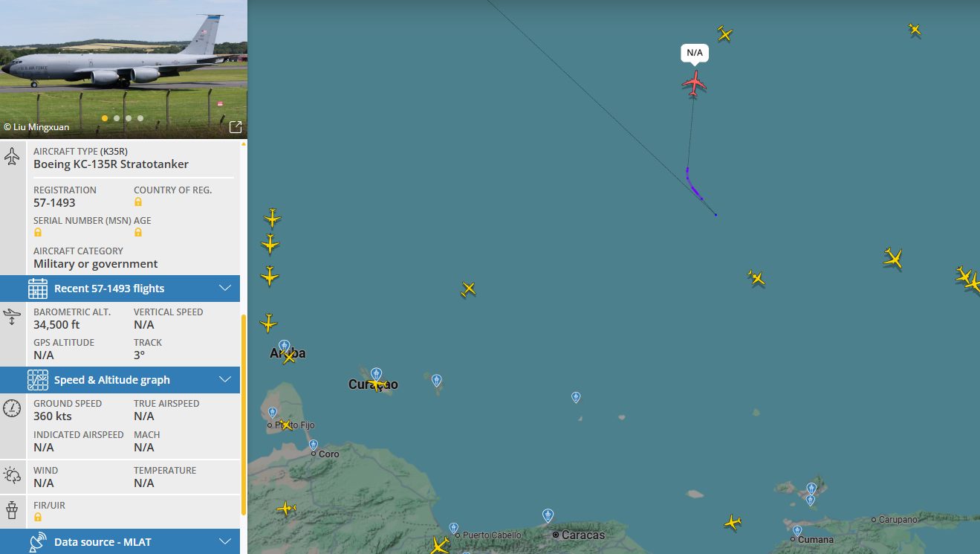This screenshot has height=554, width=980.
Task: Click the Speed & Altitude graph icon
Action: pos(38,380)
